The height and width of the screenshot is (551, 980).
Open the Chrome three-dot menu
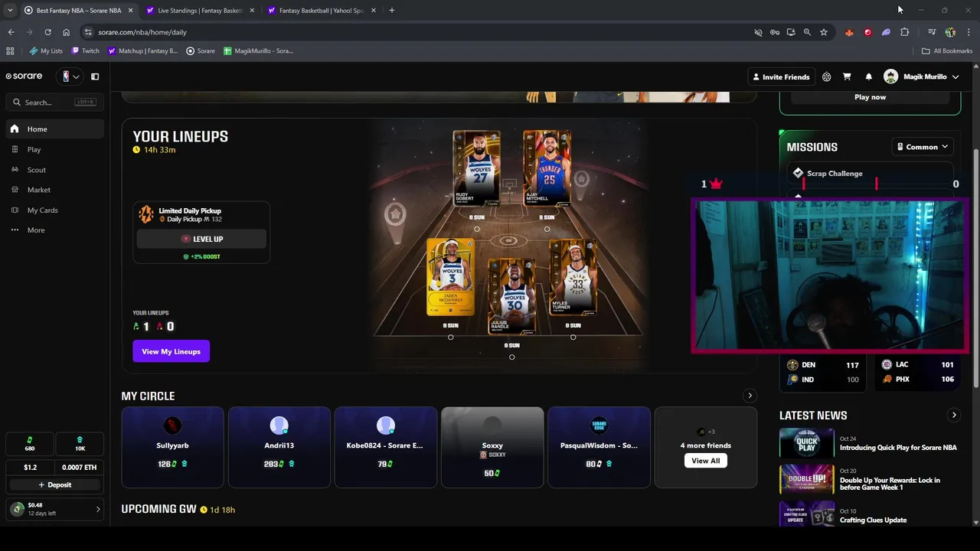pyautogui.click(x=969, y=32)
